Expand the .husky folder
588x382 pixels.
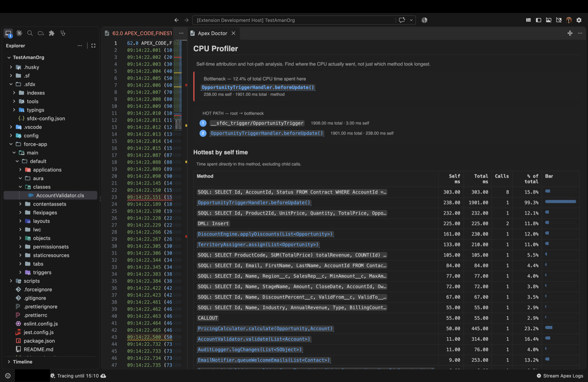pos(11,67)
